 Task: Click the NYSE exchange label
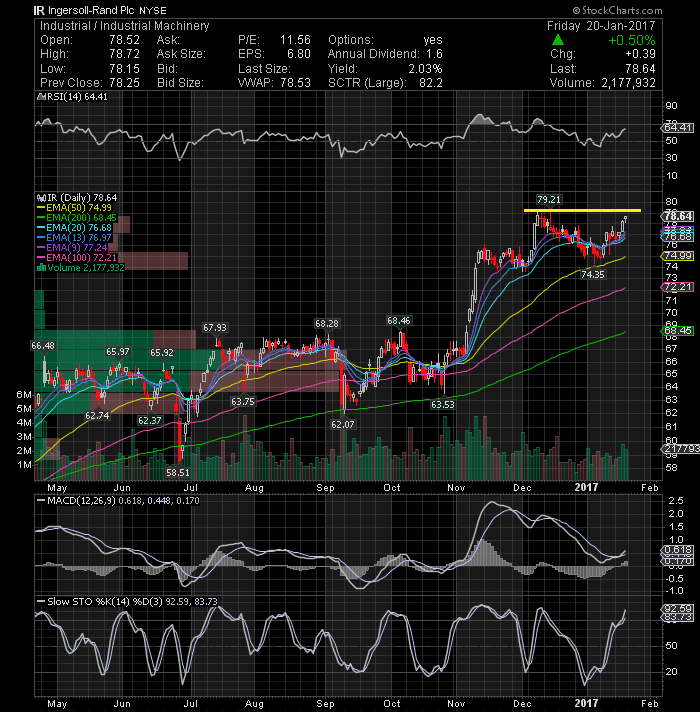coord(153,10)
